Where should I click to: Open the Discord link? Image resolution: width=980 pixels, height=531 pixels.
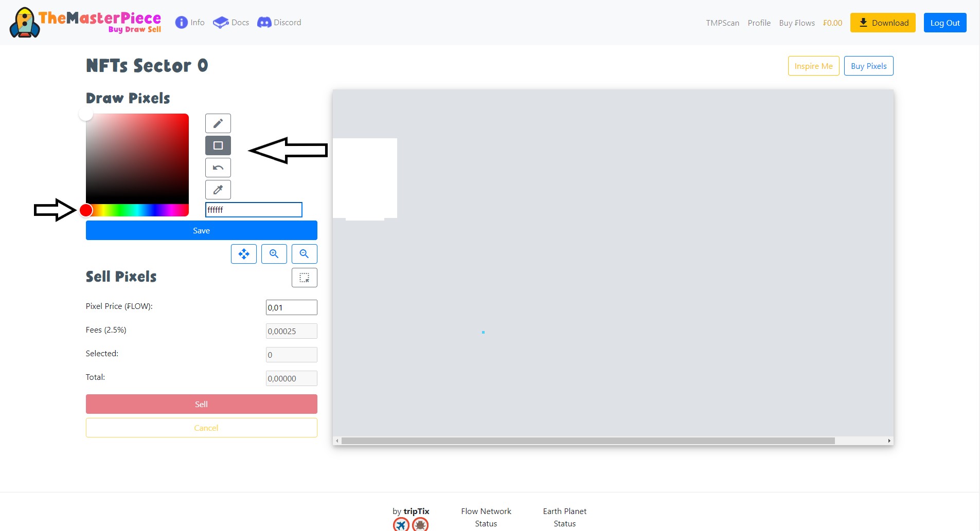[x=279, y=23]
